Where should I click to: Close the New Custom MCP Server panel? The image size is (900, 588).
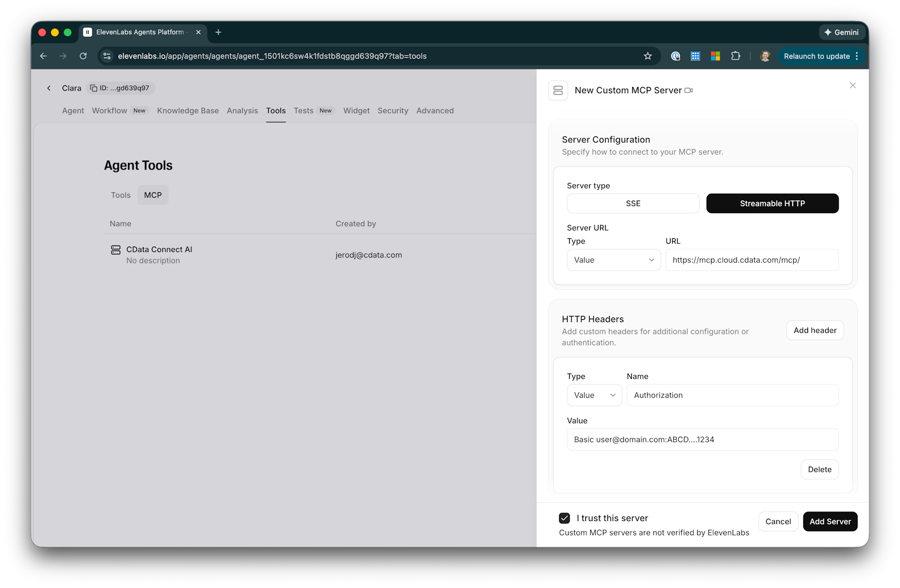852,85
